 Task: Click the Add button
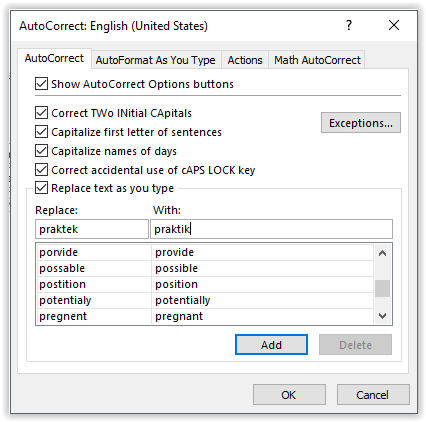tap(271, 345)
